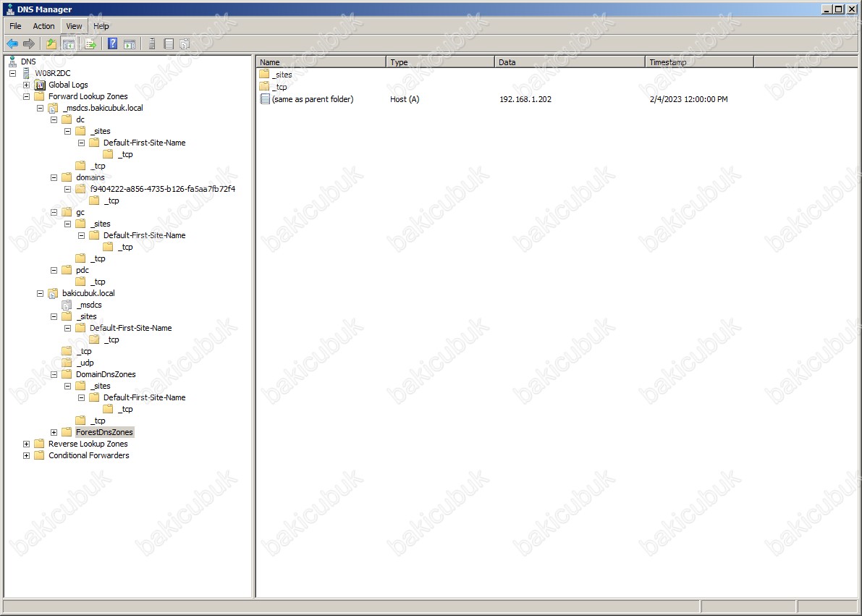This screenshot has width=862, height=616.
Task: Open the File menu
Action: 15,26
